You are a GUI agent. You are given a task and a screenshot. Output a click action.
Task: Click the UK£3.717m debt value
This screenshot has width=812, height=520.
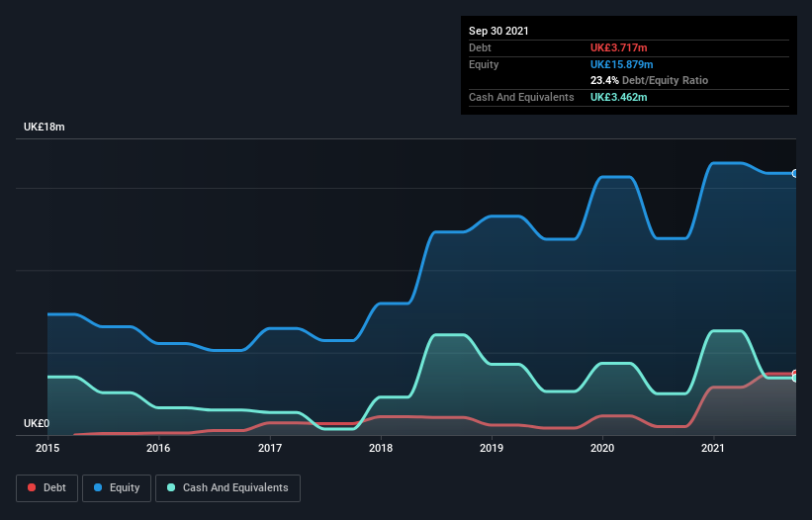point(619,47)
